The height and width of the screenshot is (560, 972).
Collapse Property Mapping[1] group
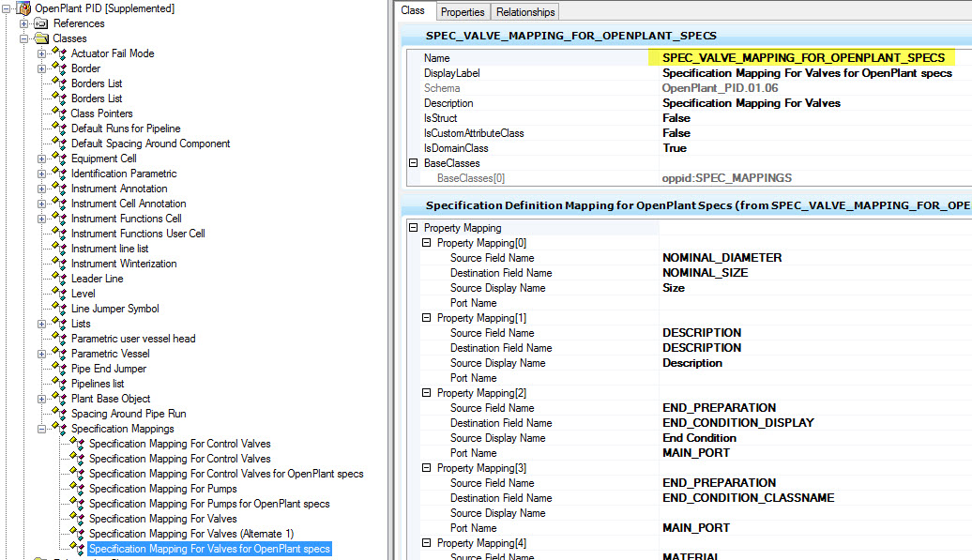point(427,318)
